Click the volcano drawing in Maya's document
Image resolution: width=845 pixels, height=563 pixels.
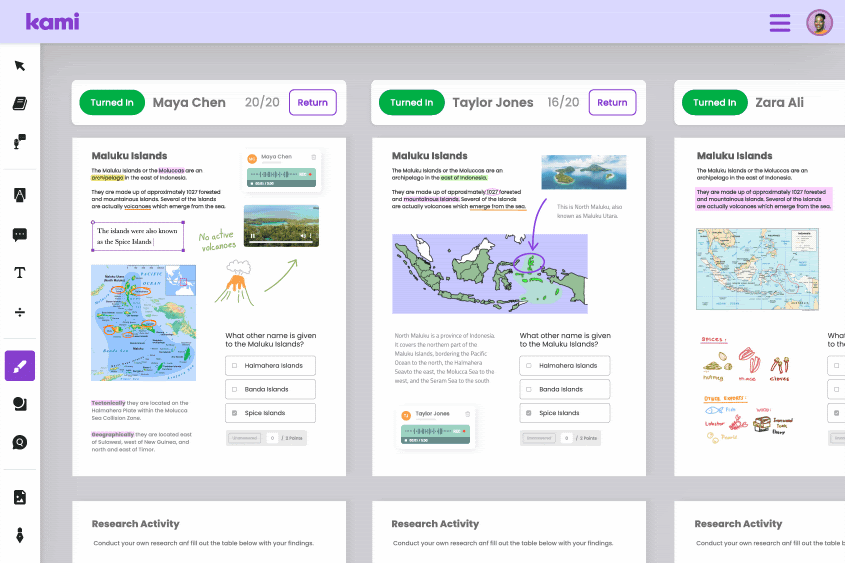point(236,283)
